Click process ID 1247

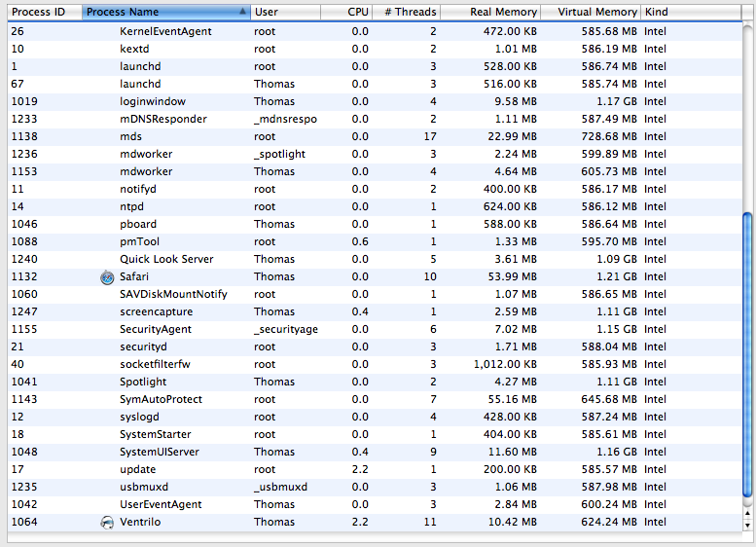click(x=24, y=312)
